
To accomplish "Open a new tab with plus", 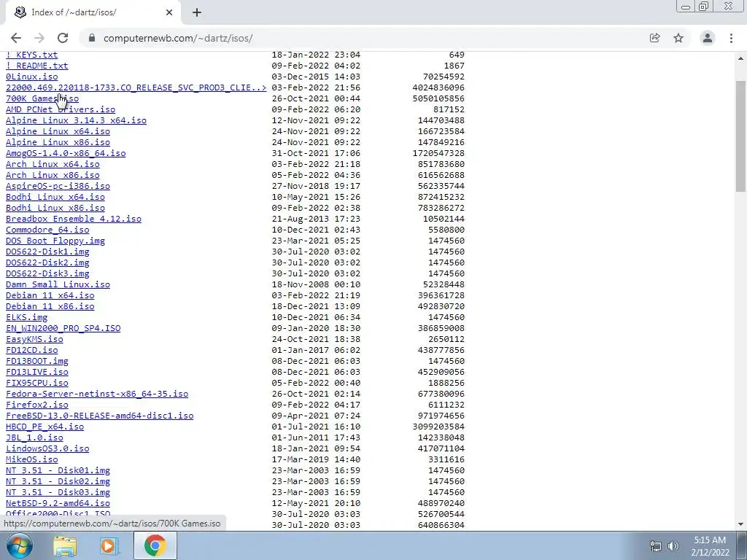I will 197,12.
